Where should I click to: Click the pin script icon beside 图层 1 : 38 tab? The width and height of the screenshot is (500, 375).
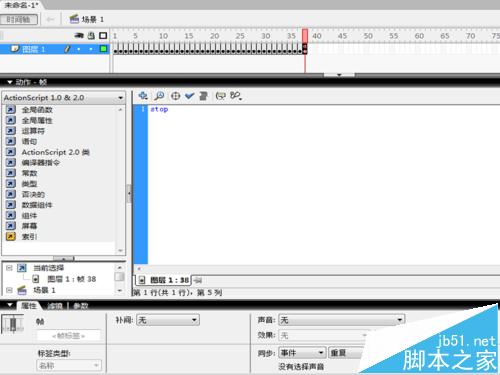(197, 280)
